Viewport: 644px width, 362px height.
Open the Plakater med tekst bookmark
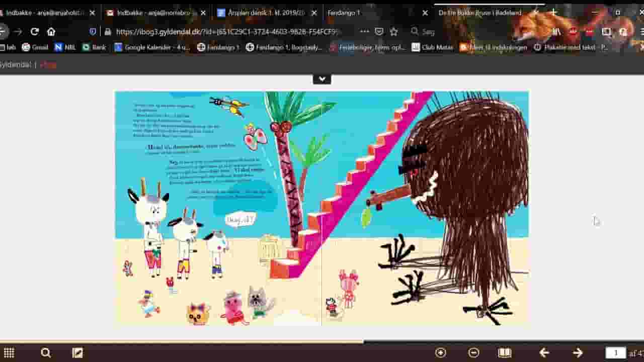click(571, 47)
